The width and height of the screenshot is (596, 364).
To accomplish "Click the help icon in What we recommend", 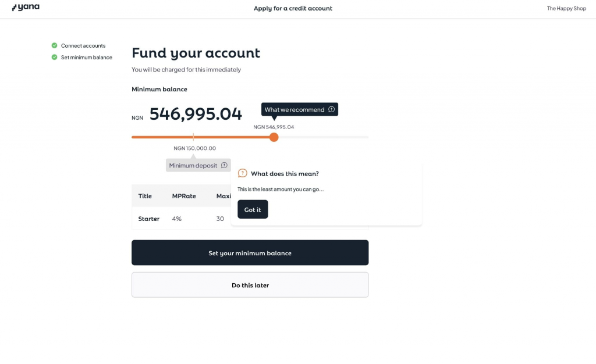I will coord(331,109).
